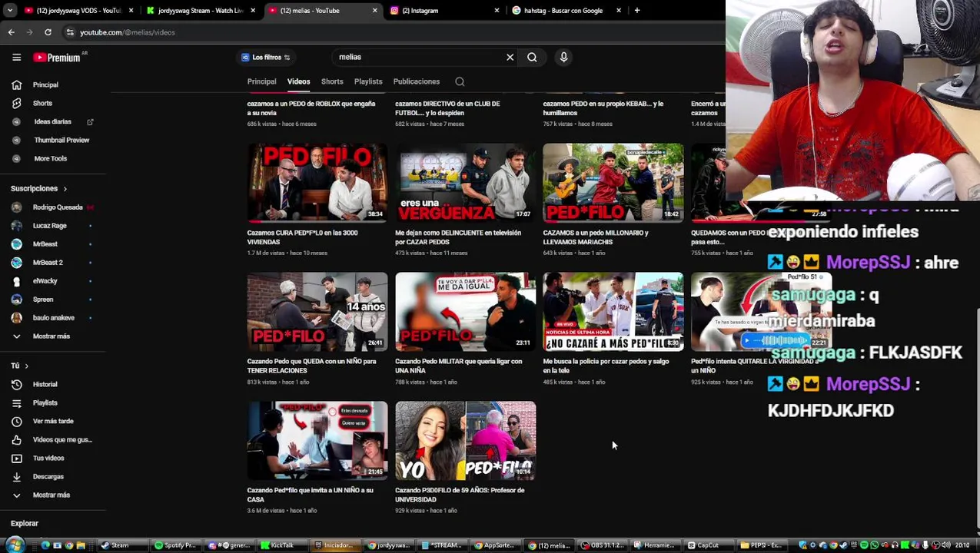Switch to the Playlists channel tab
The width and height of the screenshot is (980, 553).
point(368,81)
